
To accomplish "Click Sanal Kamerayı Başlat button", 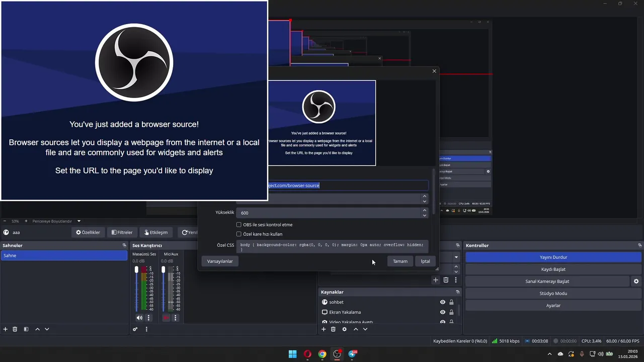I will [547, 282].
